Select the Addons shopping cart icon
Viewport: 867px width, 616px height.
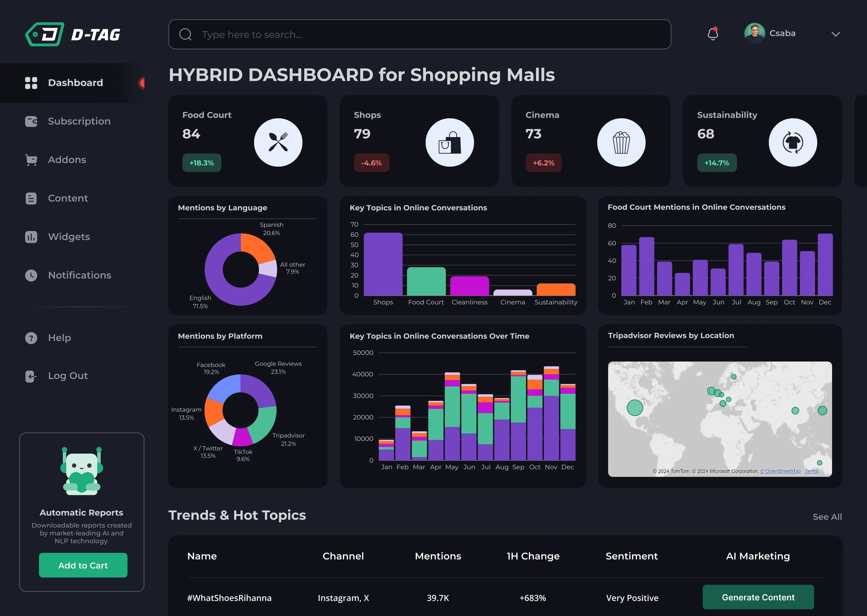[x=31, y=160]
